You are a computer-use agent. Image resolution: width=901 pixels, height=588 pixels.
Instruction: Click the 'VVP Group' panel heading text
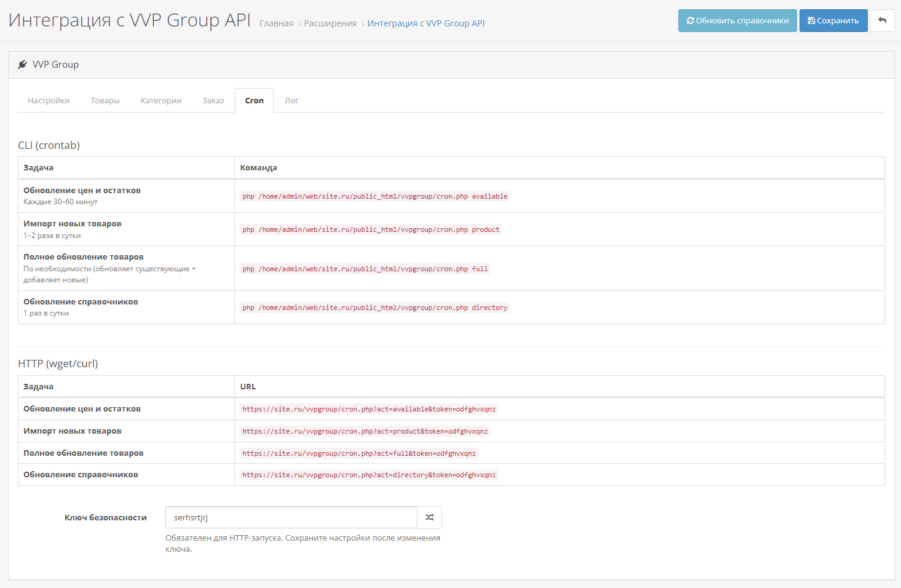pyautogui.click(x=55, y=65)
